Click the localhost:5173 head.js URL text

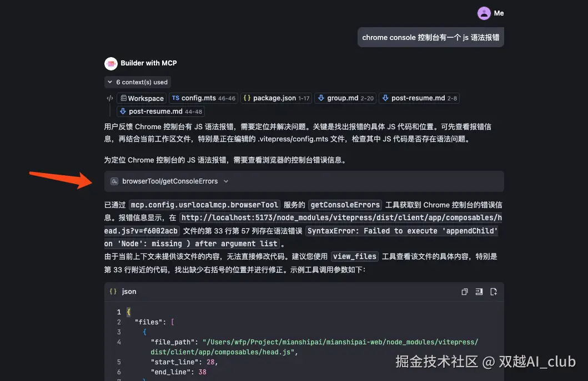(303, 224)
